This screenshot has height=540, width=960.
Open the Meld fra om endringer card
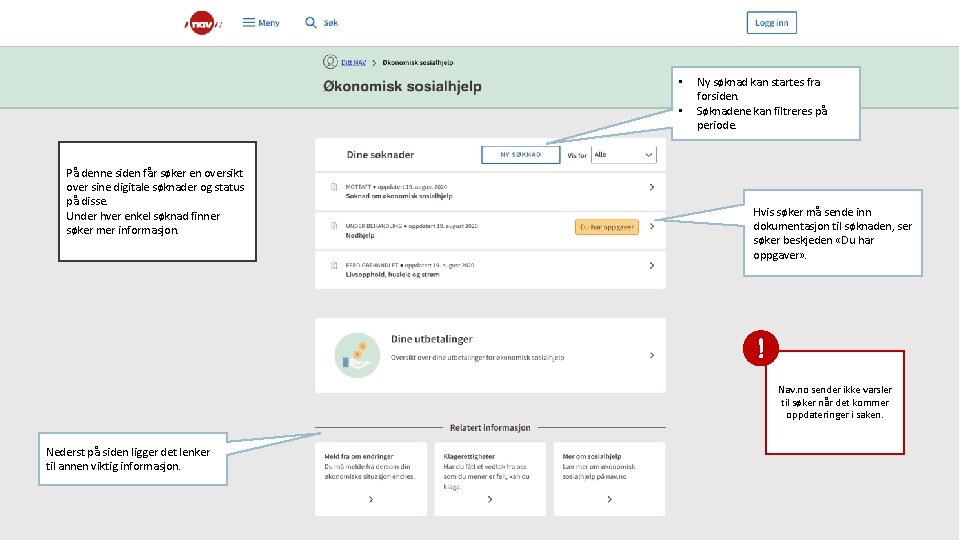click(371, 479)
